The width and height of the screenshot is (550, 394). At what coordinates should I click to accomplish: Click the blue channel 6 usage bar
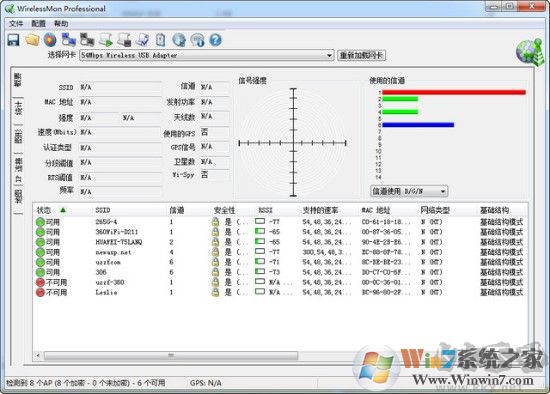click(x=418, y=125)
